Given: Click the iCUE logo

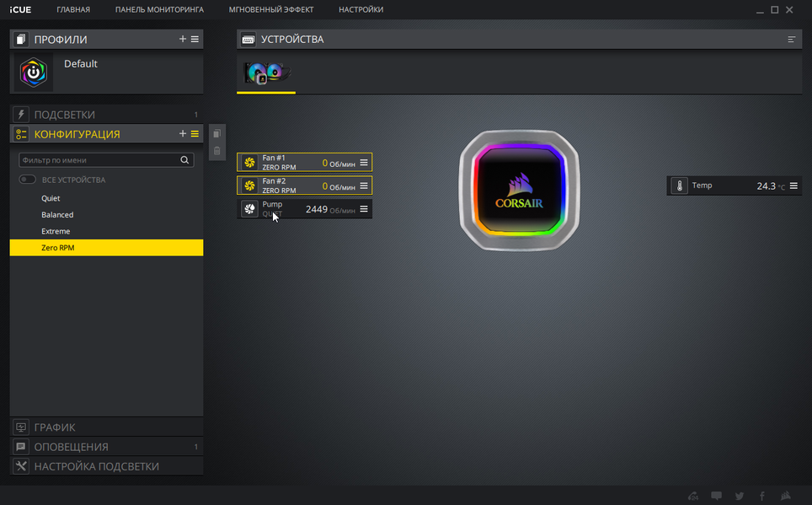Looking at the screenshot, I should [x=20, y=10].
